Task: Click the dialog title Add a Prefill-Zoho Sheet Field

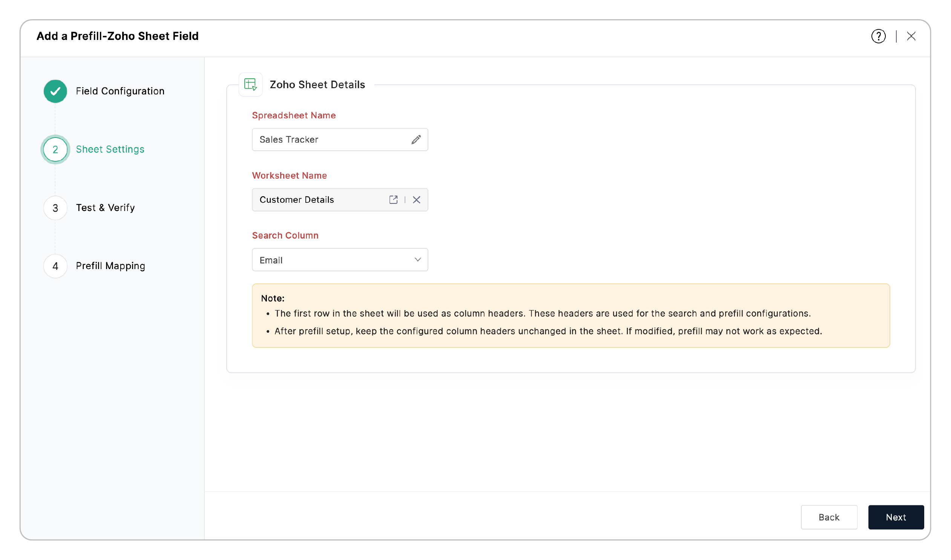Action: (x=117, y=36)
